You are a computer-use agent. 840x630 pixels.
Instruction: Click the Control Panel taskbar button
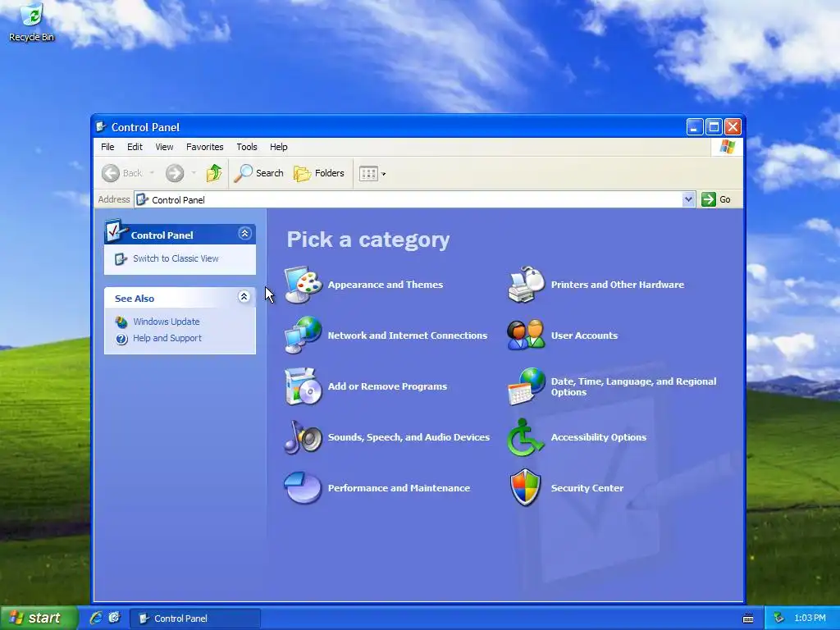pyautogui.click(x=195, y=619)
